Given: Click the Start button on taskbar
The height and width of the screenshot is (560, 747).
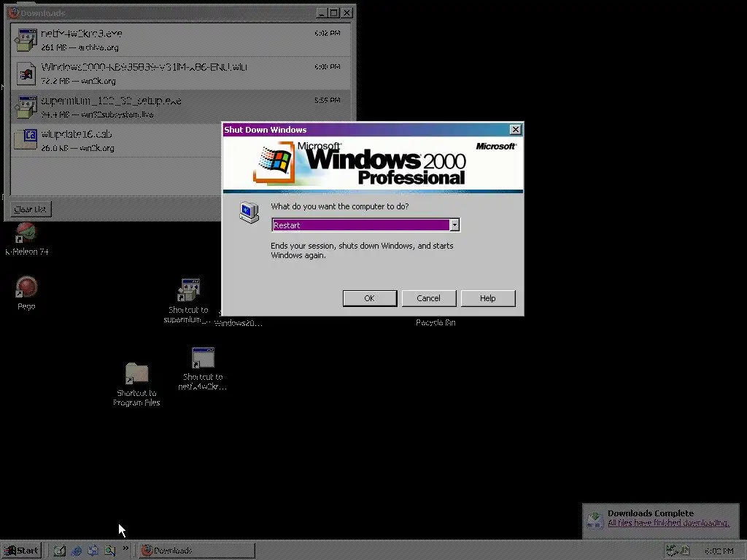Looking at the screenshot, I should point(21,551).
